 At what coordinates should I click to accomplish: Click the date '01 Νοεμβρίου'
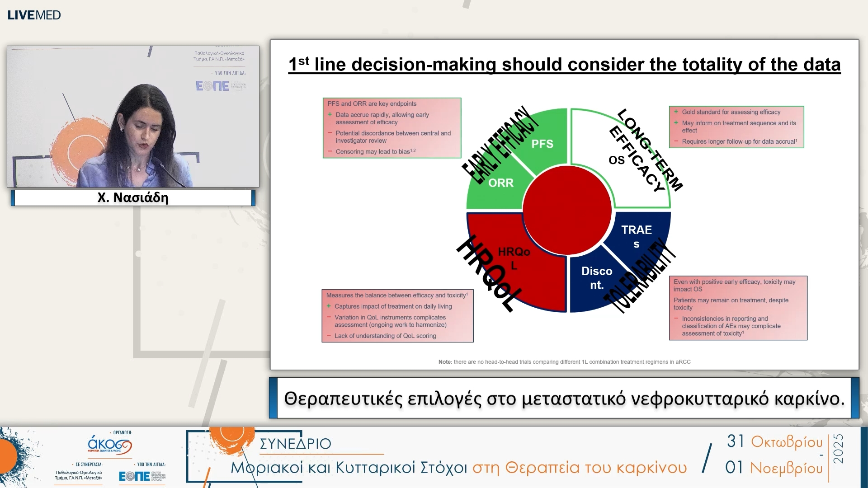click(774, 468)
